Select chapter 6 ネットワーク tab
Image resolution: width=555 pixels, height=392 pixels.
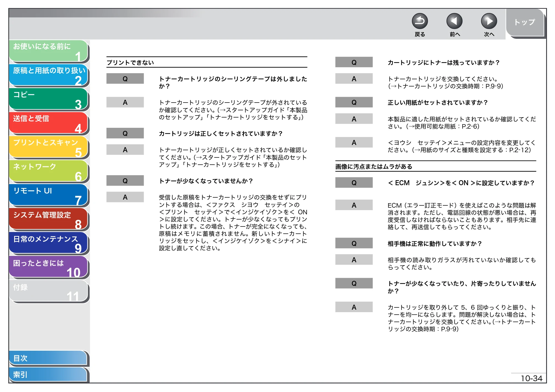coord(48,171)
